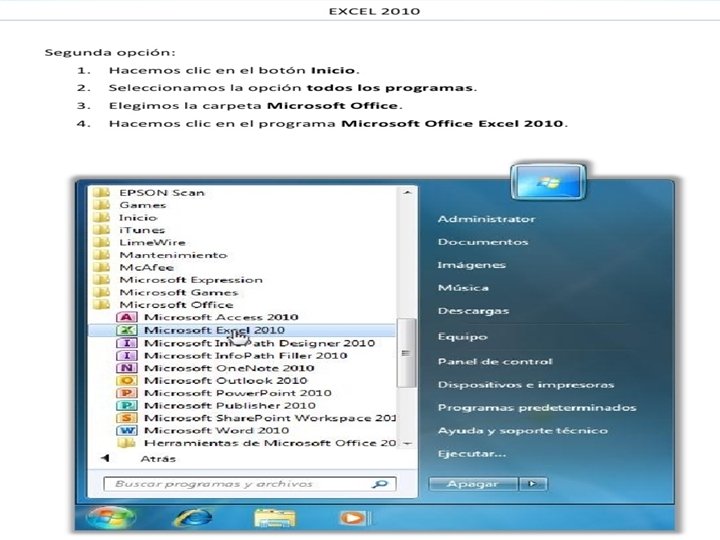The width and height of the screenshot is (720, 540).
Task: Open Descargas folder
Action: (473, 311)
